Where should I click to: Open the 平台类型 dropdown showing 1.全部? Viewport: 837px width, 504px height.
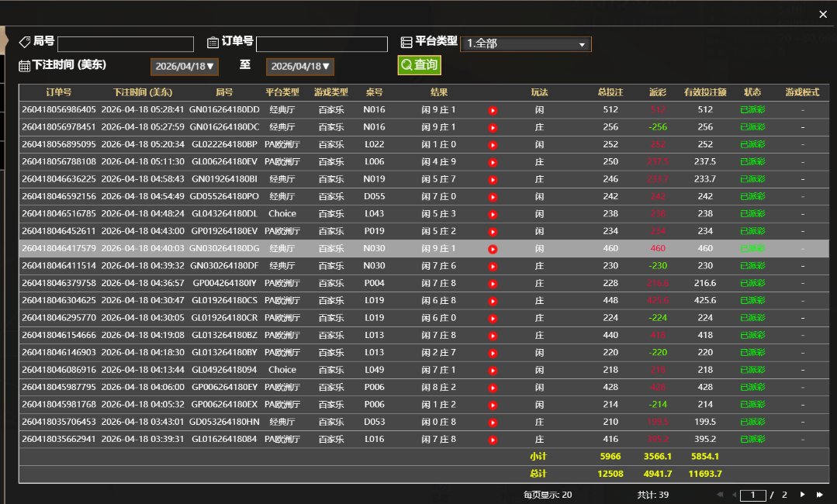pos(526,44)
